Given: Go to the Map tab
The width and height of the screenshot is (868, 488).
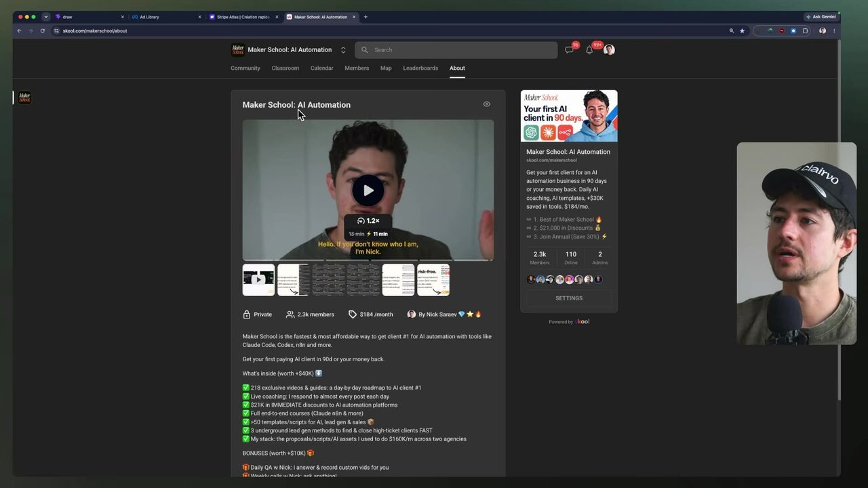Looking at the screenshot, I should (x=386, y=68).
